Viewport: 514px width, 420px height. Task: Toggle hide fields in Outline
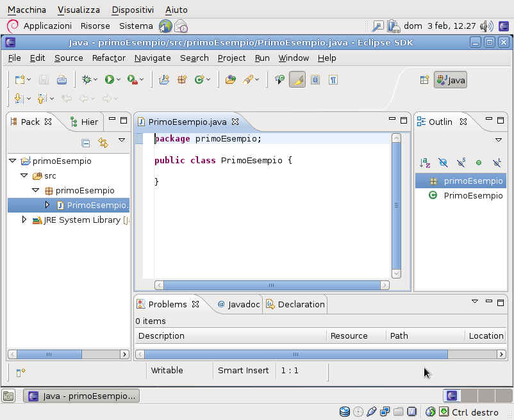(443, 163)
